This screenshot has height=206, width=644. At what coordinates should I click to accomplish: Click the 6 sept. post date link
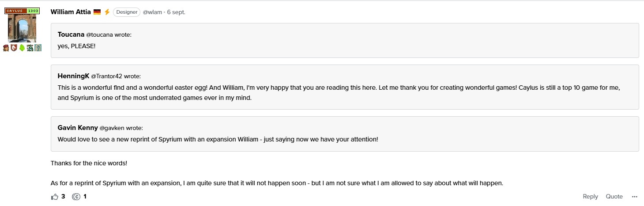tap(176, 12)
